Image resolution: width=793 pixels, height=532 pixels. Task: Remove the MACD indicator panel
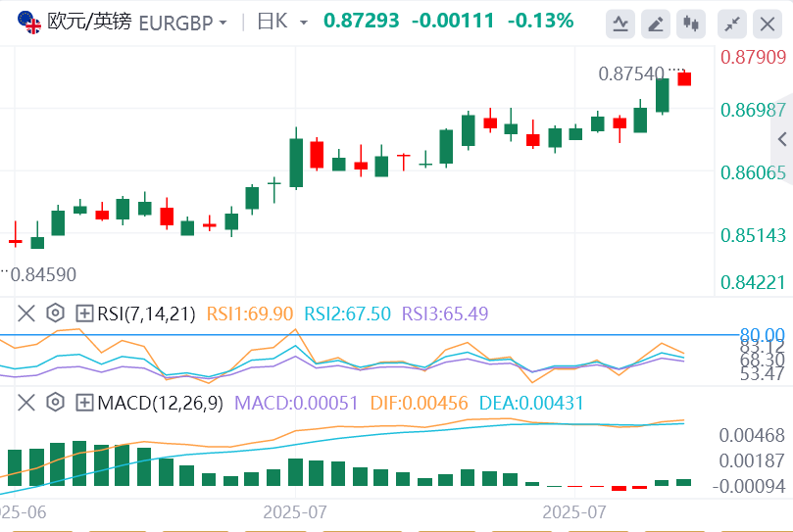coord(26,403)
